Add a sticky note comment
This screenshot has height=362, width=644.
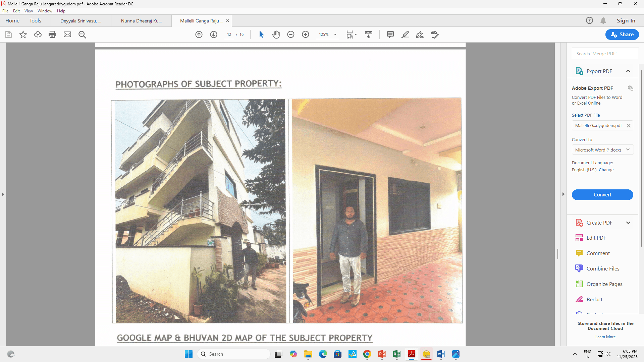click(x=390, y=35)
